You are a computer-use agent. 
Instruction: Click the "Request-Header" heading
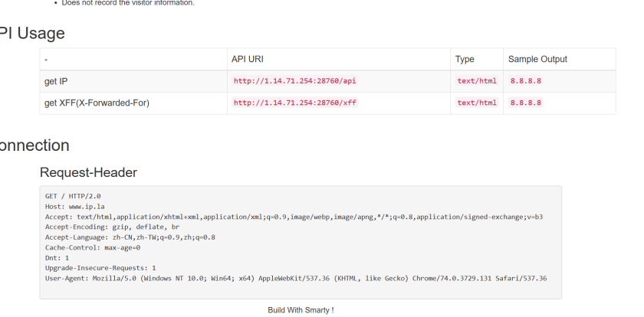[88, 172]
